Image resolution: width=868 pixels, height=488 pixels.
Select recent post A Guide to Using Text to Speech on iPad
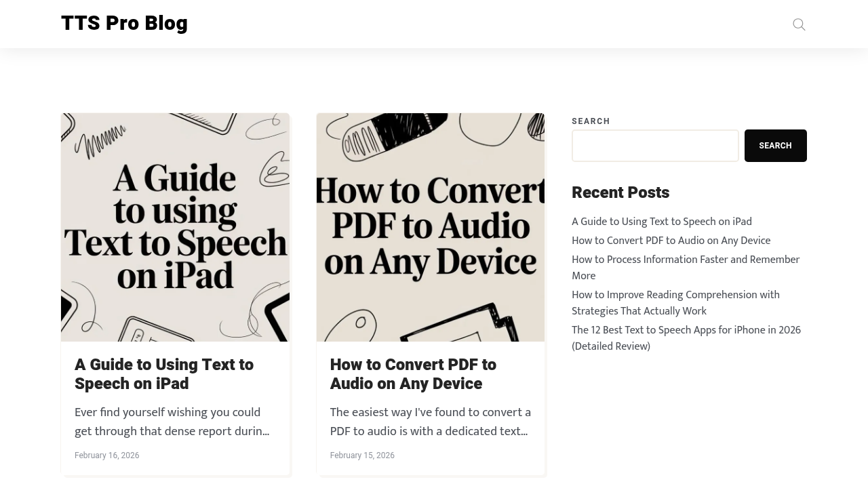pos(662,222)
